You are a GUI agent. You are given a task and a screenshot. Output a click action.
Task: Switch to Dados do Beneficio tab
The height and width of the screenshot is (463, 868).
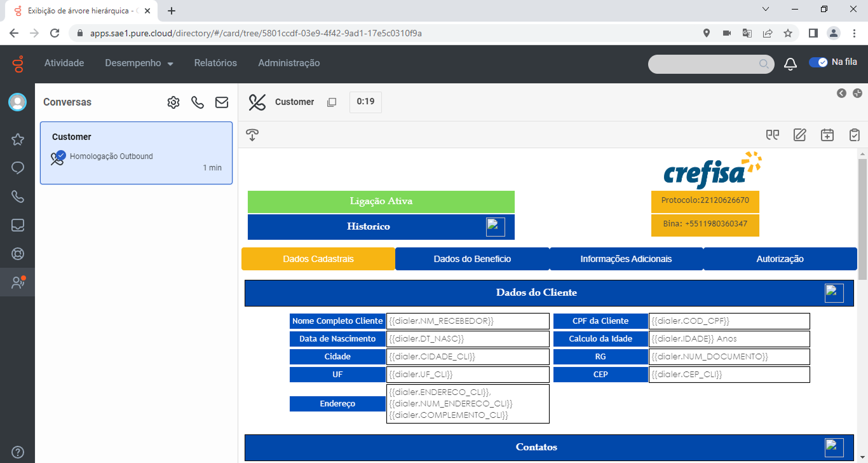[472, 259]
